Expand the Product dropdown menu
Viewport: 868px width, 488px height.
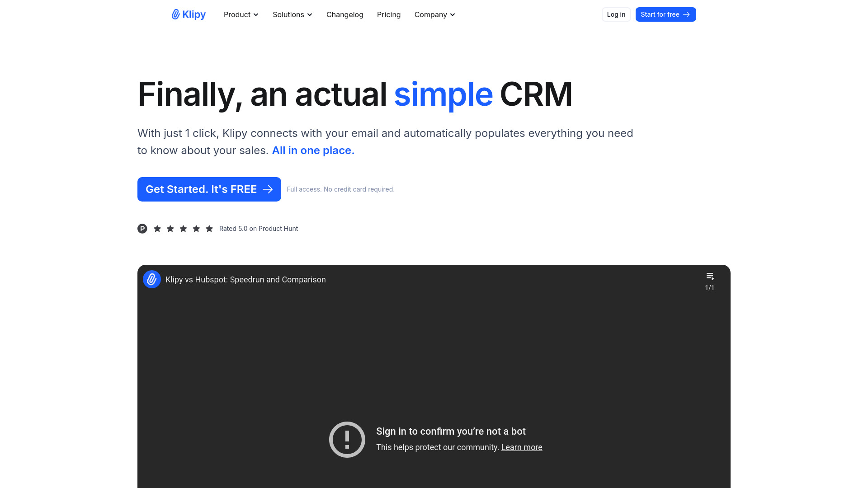[x=241, y=14]
